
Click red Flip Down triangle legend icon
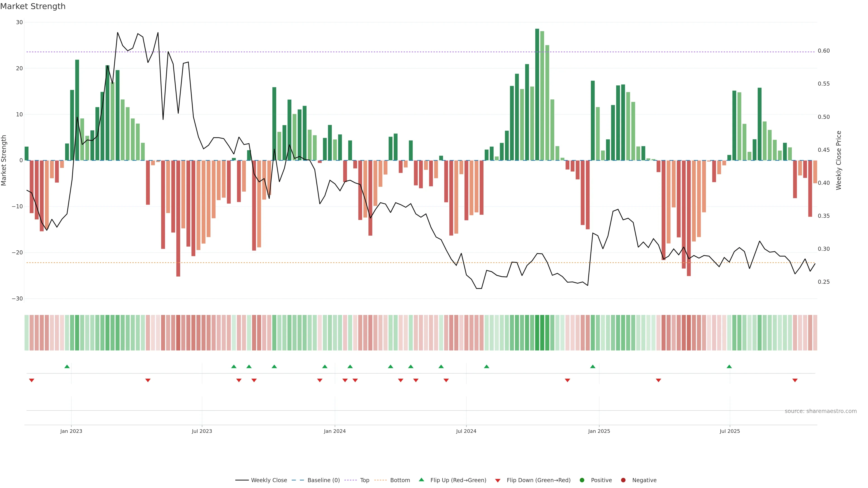498,481
